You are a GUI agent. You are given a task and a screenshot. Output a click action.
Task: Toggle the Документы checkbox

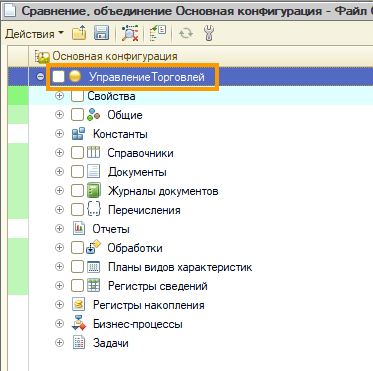(77, 172)
